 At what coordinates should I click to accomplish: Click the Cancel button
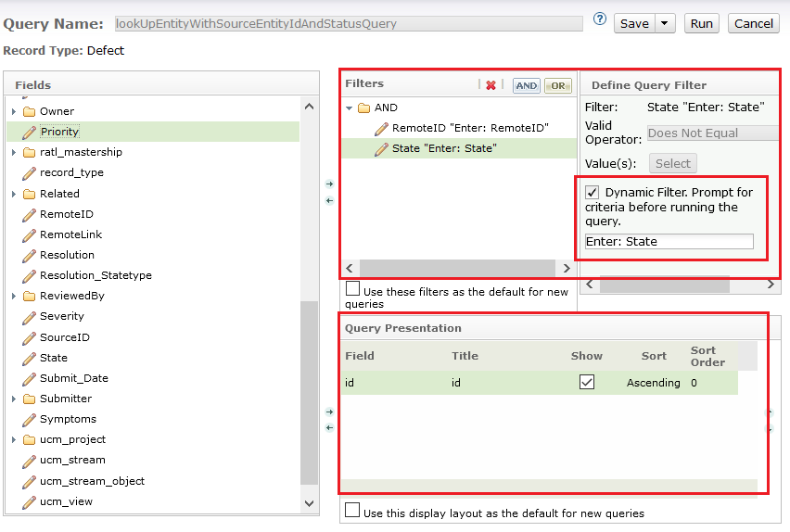(x=753, y=23)
